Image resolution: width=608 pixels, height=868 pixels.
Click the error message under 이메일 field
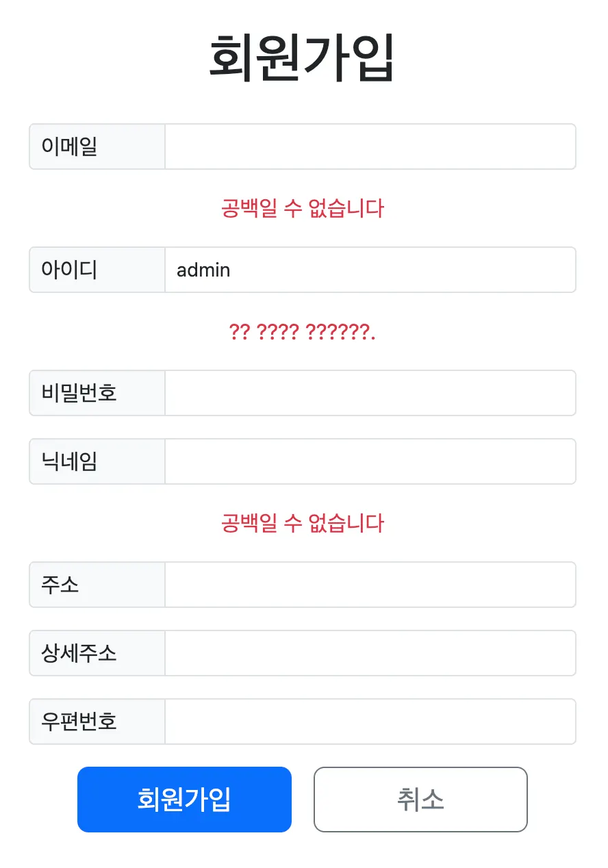(302, 208)
